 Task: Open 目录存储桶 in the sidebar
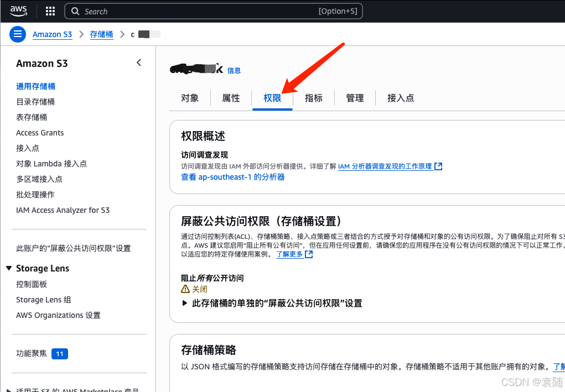[x=35, y=102]
